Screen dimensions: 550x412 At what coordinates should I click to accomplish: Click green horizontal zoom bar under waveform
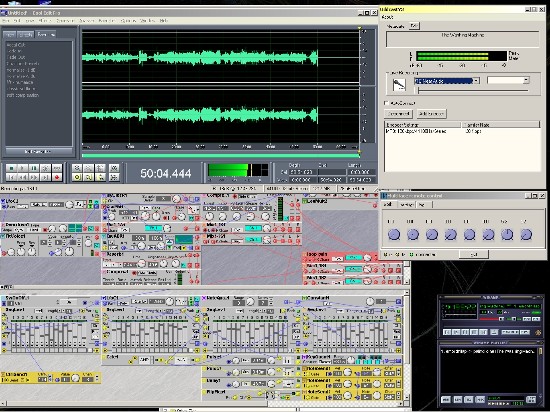(221, 155)
